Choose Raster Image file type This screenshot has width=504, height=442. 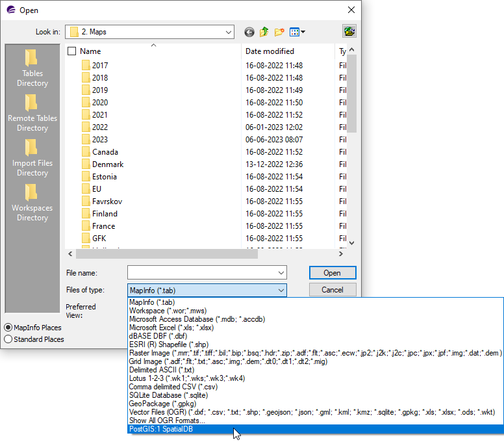click(x=315, y=353)
